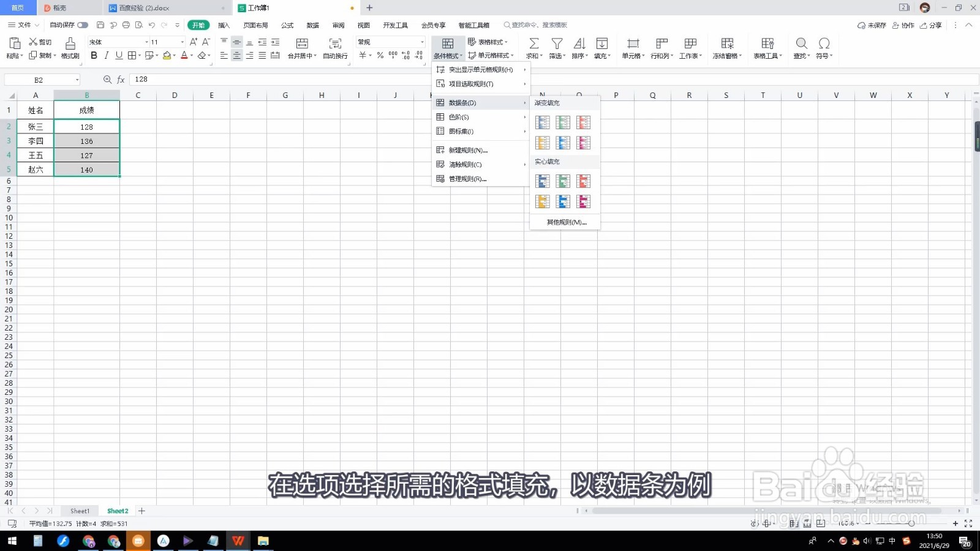The image size is (980, 551).
Task: Open the font name 宋体 dropdown
Action: click(146, 42)
